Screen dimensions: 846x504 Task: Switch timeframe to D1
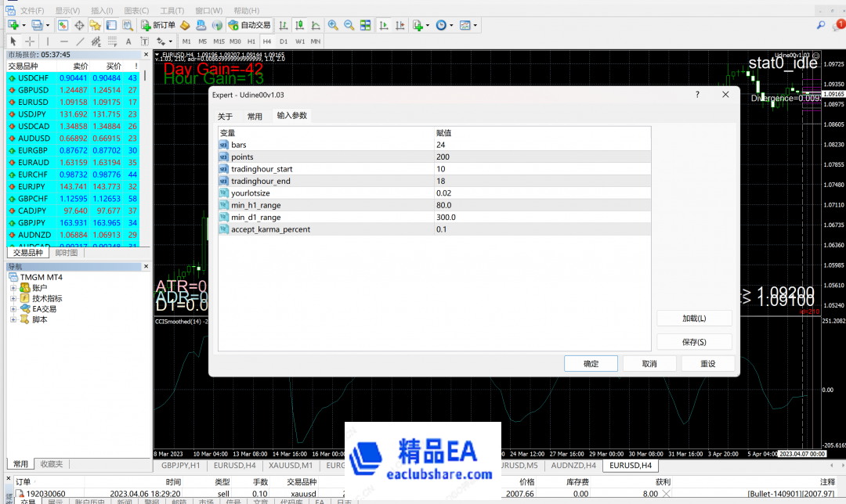pyautogui.click(x=284, y=41)
